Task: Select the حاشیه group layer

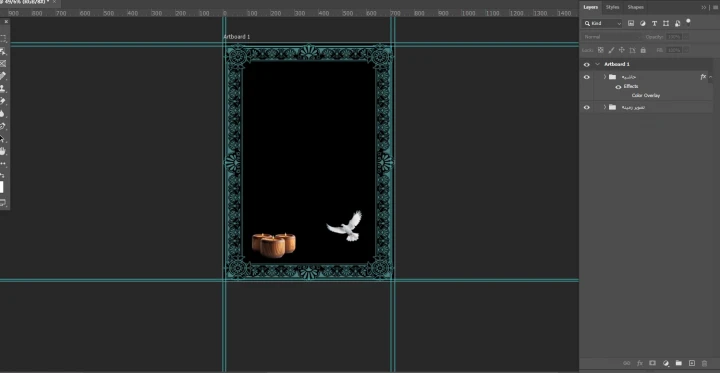Action: pos(647,77)
